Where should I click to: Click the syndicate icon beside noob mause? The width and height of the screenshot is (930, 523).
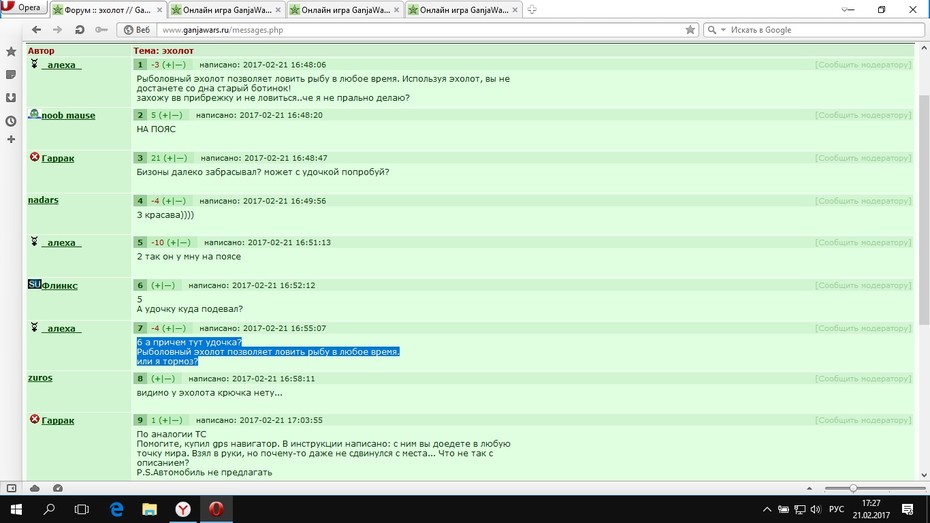click(34, 114)
